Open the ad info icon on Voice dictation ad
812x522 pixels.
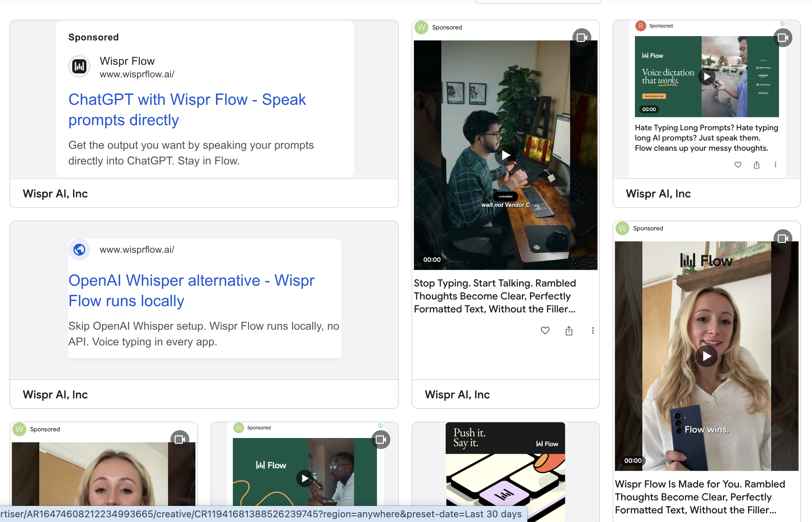point(783,24)
